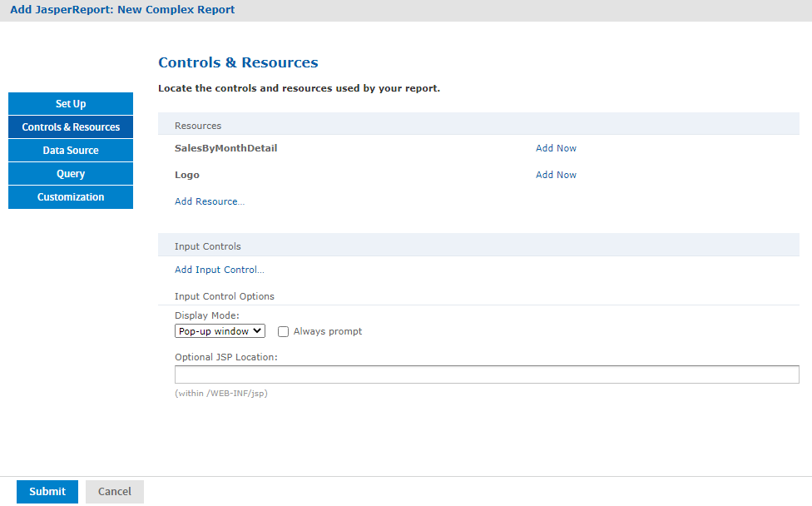This screenshot has height=506, width=812.
Task: Open the Add Input Control link
Action: click(x=219, y=270)
